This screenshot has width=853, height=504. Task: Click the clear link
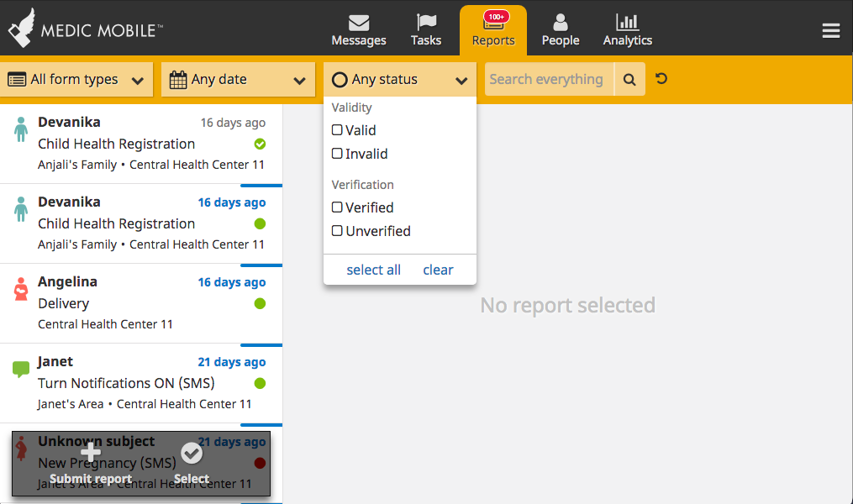click(438, 270)
